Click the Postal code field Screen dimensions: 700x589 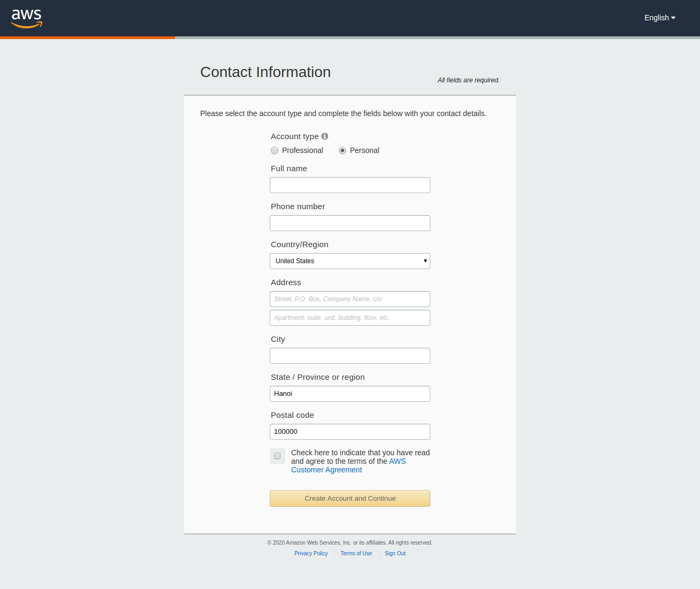coord(350,432)
